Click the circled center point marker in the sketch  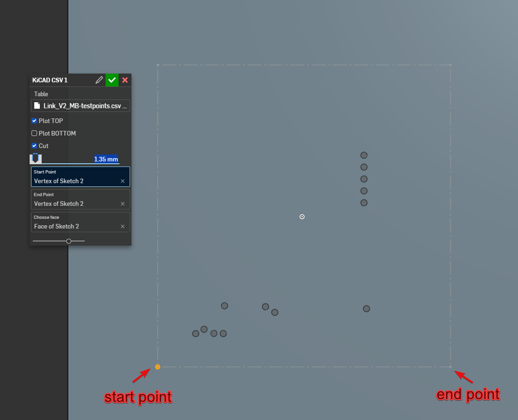[x=302, y=216]
